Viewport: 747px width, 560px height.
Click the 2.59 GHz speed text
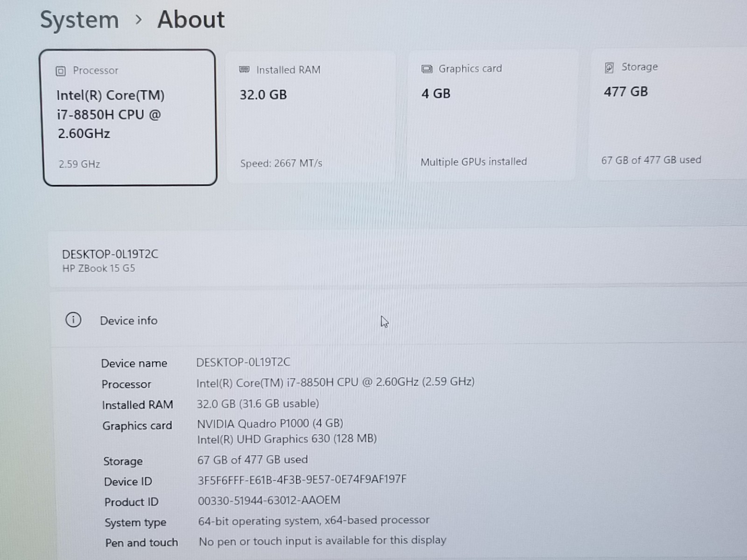pos(79,164)
